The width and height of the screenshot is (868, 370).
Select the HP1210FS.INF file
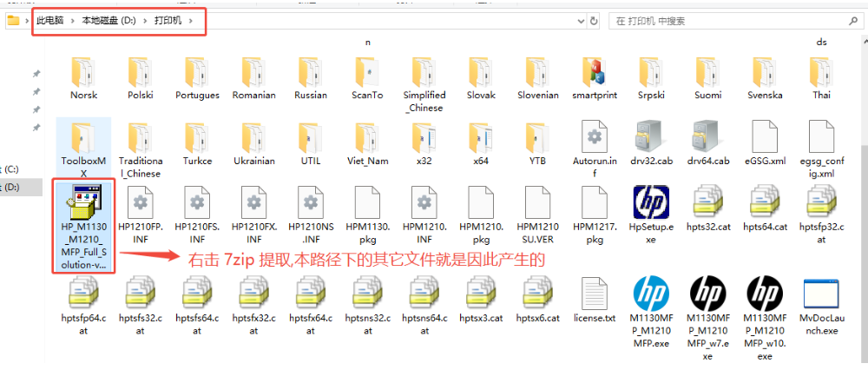click(x=197, y=215)
